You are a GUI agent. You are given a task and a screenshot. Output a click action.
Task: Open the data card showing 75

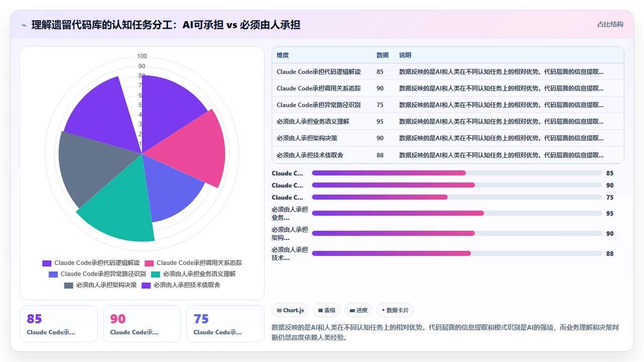225,324
